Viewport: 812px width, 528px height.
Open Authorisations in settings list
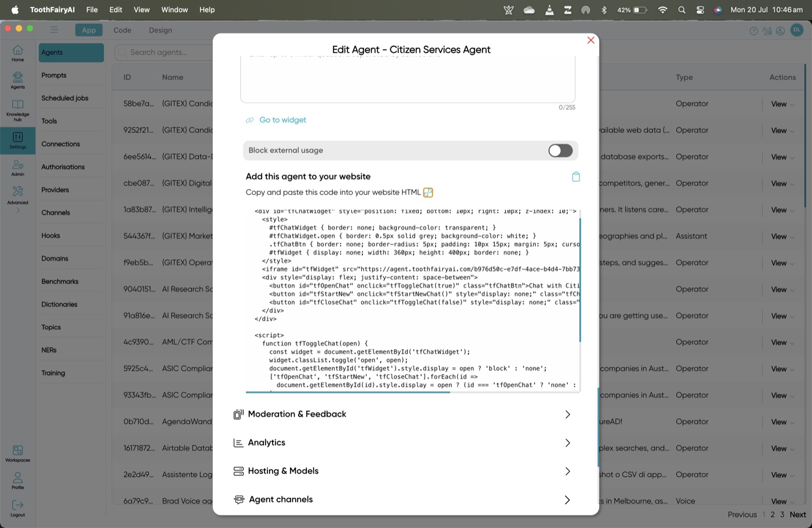(x=63, y=167)
